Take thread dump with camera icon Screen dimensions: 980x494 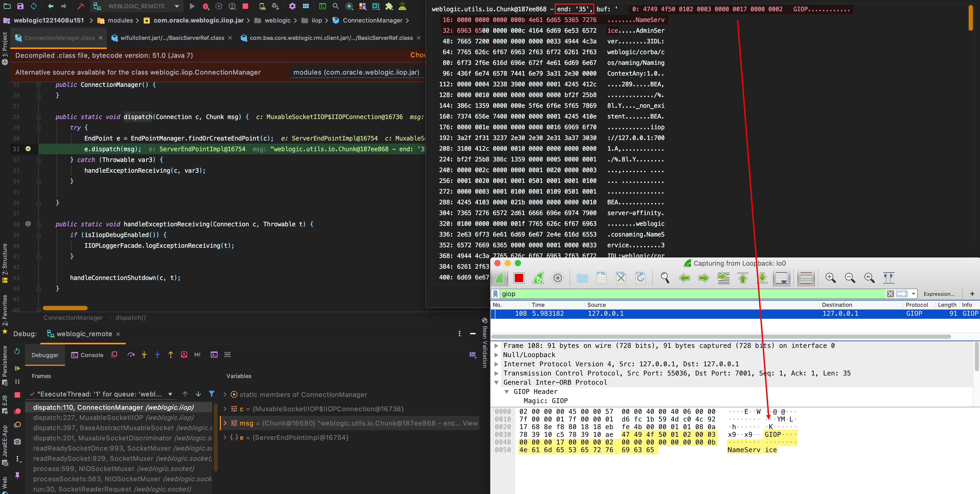click(x=17, y=442)
